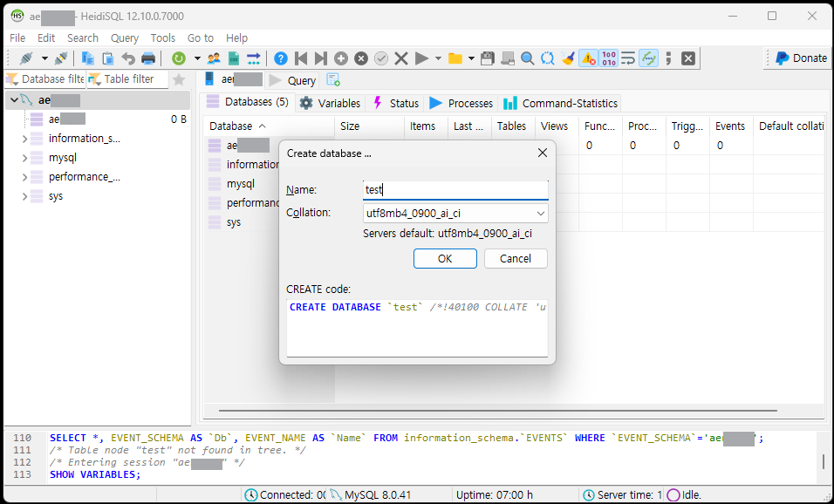Click the Cancel editing X icon
834x504 pixels.
(401, 58)
